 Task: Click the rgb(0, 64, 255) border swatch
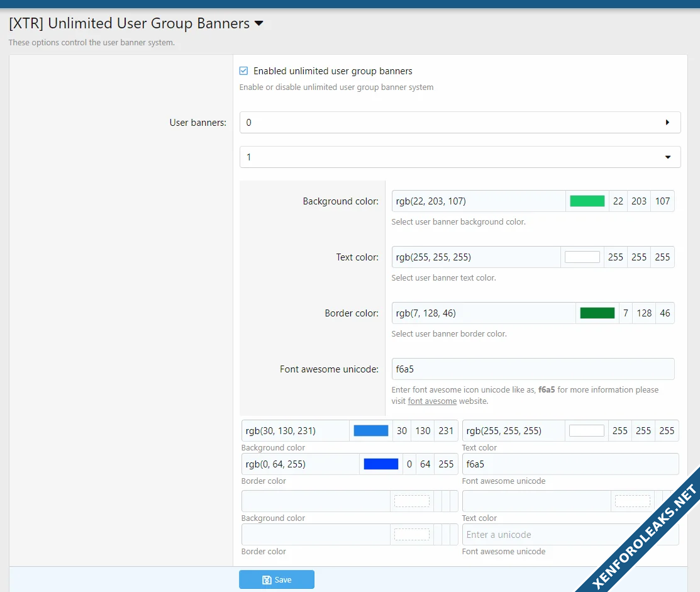(381, 464)
